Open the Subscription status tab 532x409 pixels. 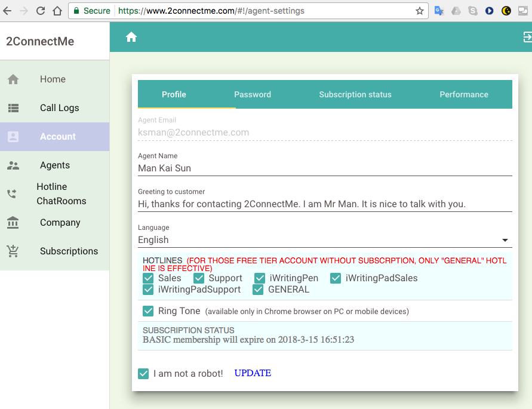tap(355, 94)
